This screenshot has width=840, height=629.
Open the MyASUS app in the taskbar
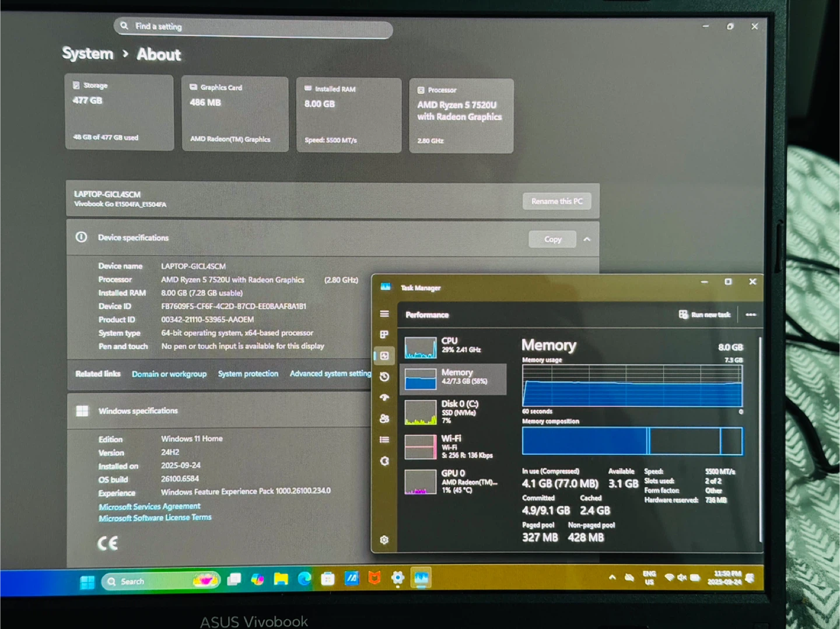[351, 578]
